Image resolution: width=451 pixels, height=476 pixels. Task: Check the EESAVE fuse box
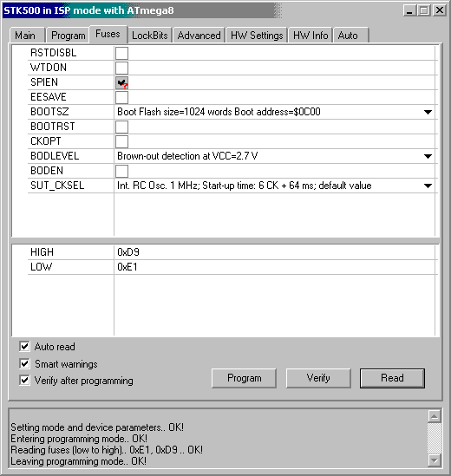pos(121,97)
